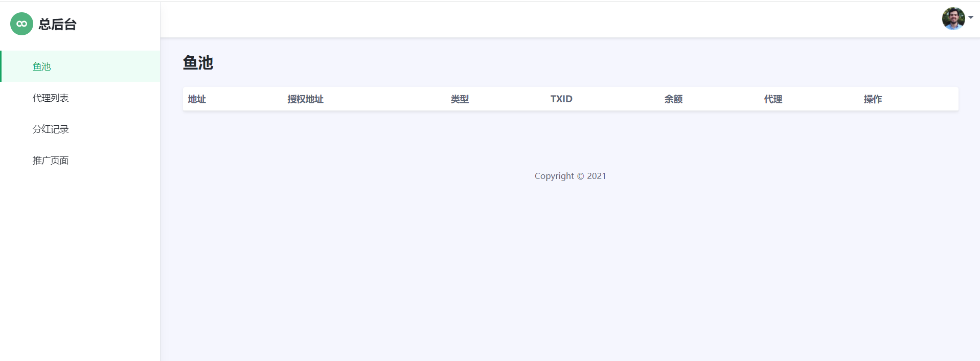Click the TXID column header
Screen dimensions: 980x361
(561, 99)
